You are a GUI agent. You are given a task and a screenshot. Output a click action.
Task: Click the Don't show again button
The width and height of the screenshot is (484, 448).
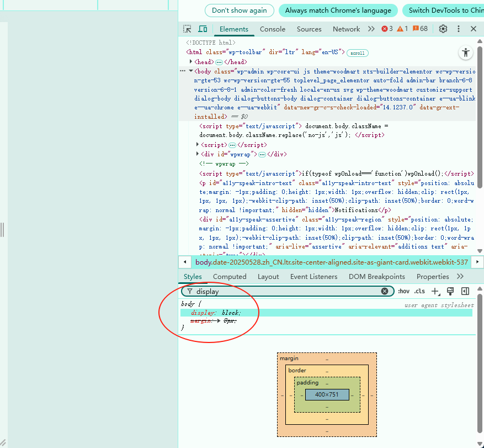239,10
